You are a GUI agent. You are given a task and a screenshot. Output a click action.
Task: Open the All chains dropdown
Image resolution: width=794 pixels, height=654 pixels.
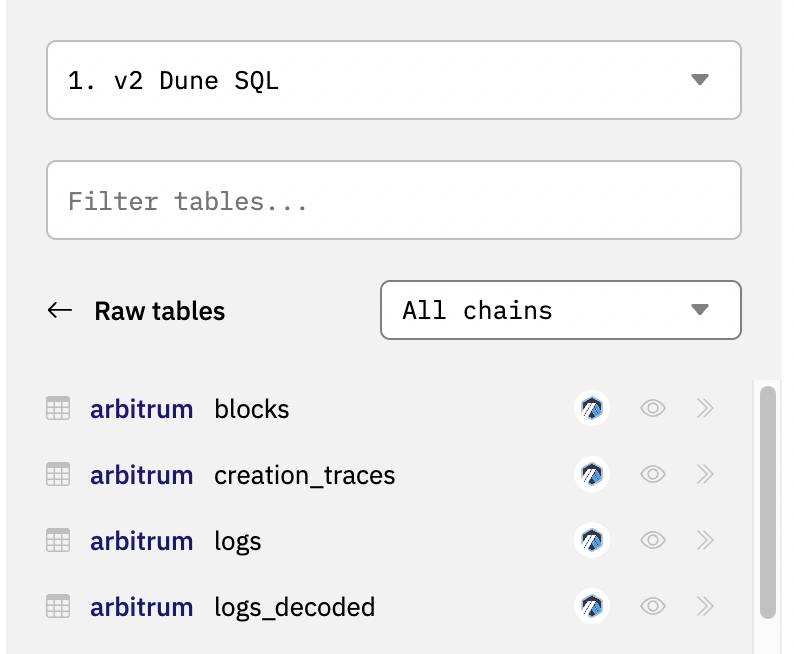(561, 310)
